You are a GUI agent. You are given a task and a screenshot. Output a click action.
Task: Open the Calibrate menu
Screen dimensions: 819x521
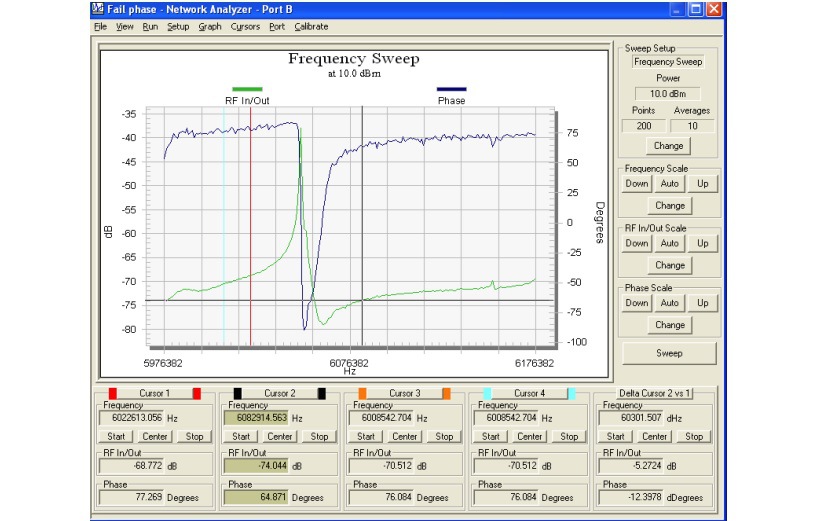(311, 27)
